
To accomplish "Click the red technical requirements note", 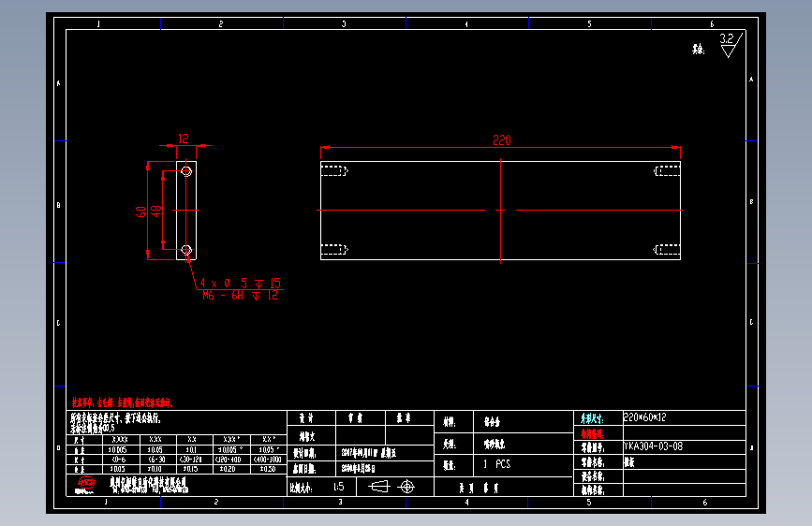I will click(x=122, y=402).
